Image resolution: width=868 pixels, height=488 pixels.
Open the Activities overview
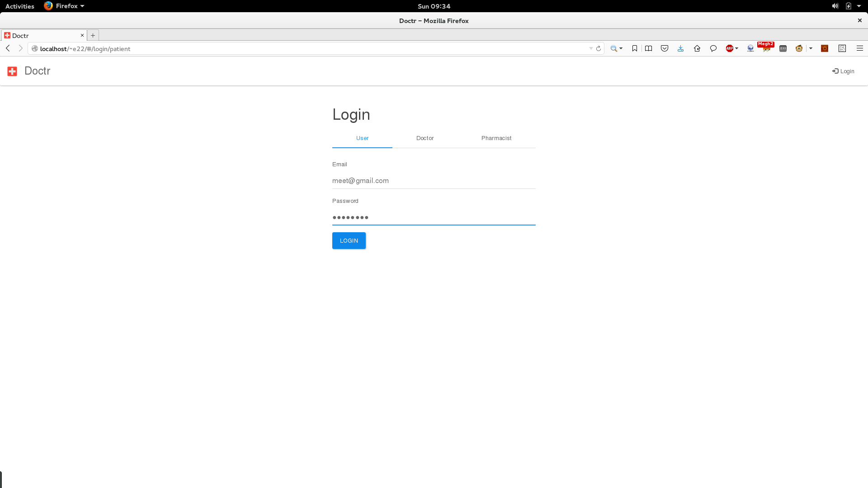coord(20,6)
